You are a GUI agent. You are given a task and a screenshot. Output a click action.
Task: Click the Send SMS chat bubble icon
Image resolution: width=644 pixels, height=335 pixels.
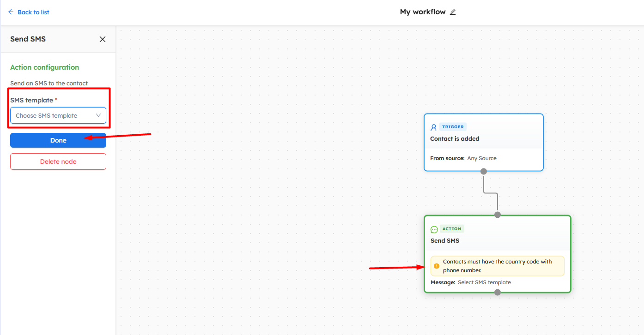coord(434,229)
